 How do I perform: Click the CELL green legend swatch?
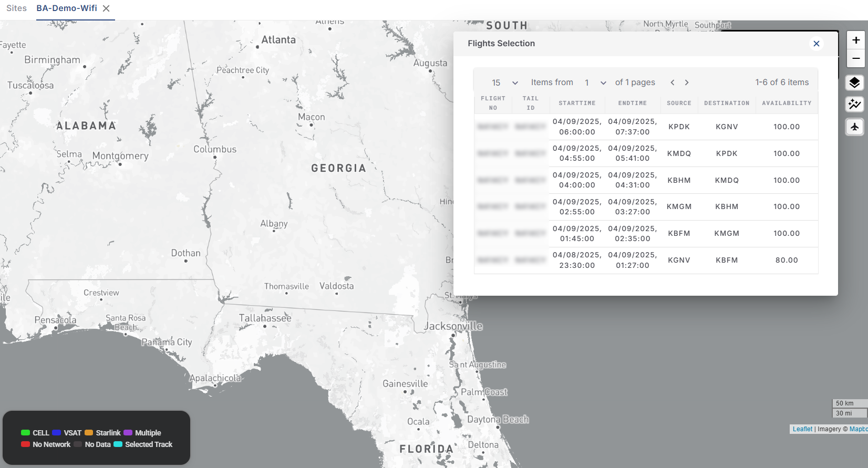[25, 433]
